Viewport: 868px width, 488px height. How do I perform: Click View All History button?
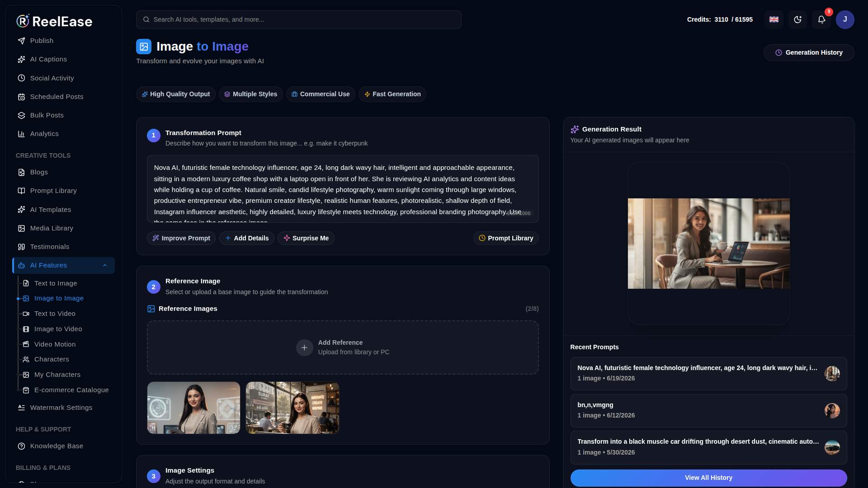click(708, 478)
